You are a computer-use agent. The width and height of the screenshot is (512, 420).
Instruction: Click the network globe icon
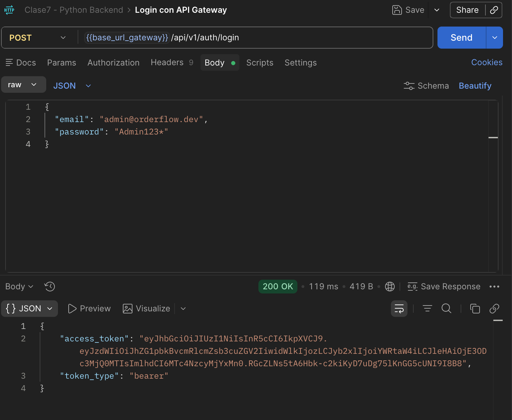(390, 287)
